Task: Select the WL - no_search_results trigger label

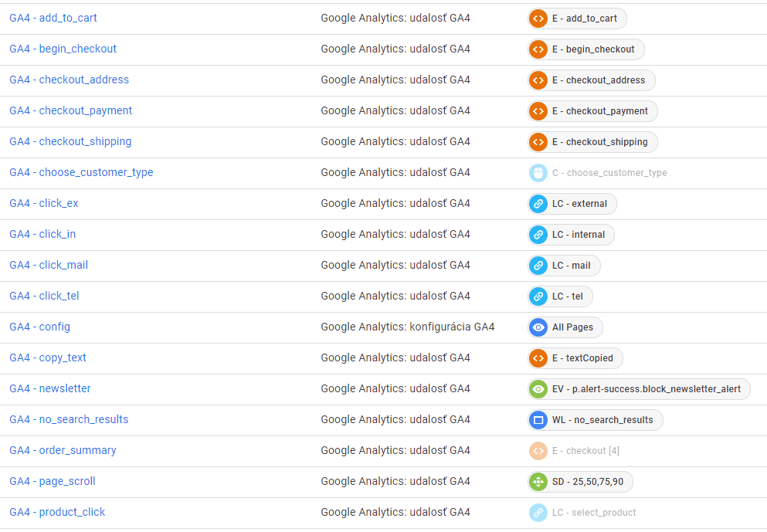Action: pos(602,420)
